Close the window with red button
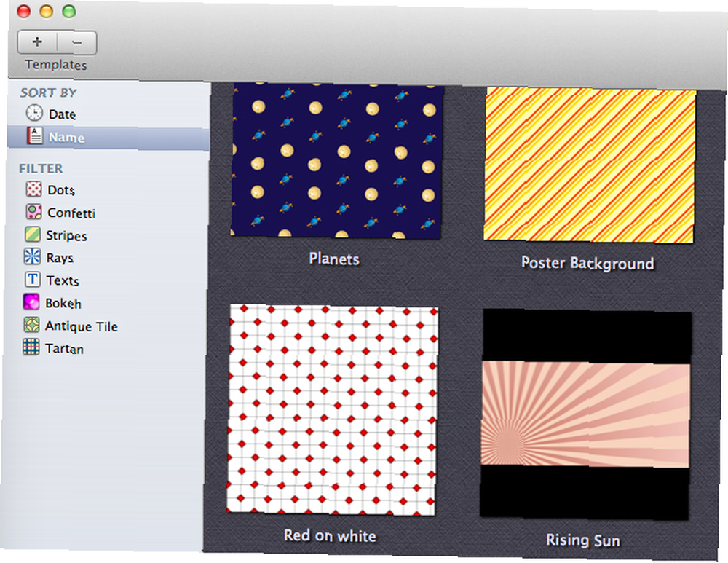The width and height of the screenshot is (728, 563). [24, 11]
